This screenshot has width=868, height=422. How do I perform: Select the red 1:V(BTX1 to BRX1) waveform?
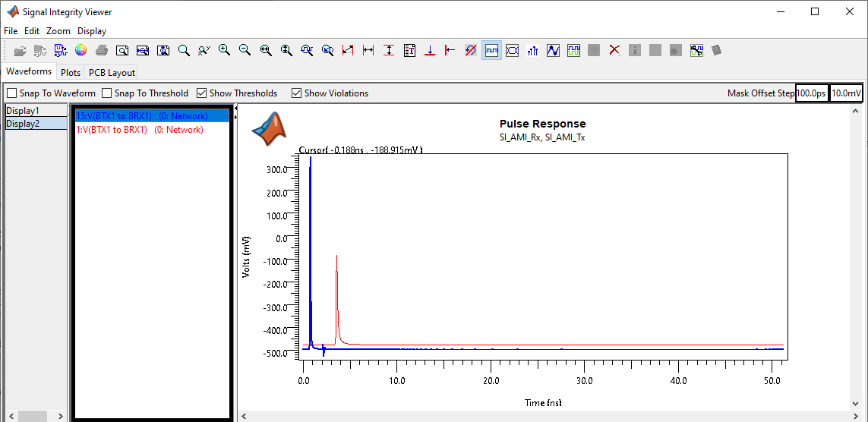(140, 130)
